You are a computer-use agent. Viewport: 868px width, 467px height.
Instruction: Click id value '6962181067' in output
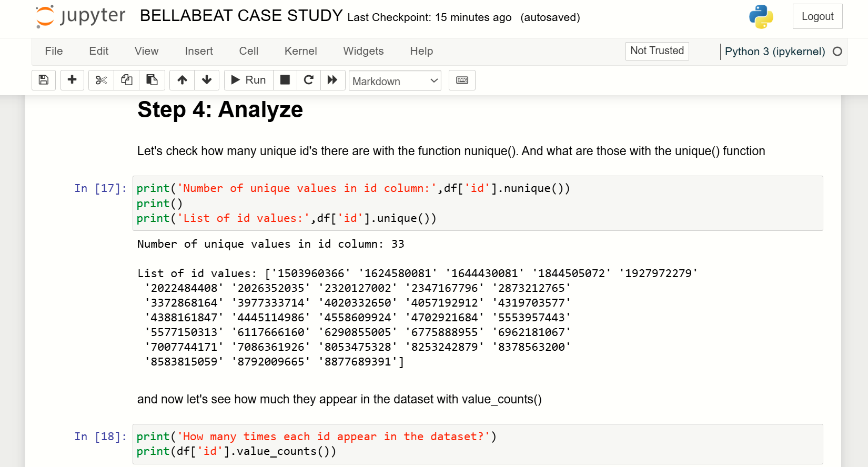click(532, 332)
